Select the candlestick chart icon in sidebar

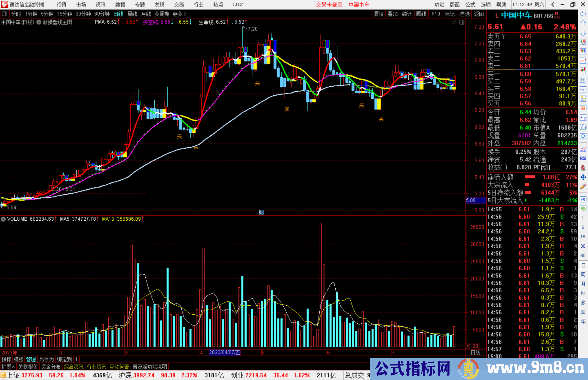[x=583, y=70]
